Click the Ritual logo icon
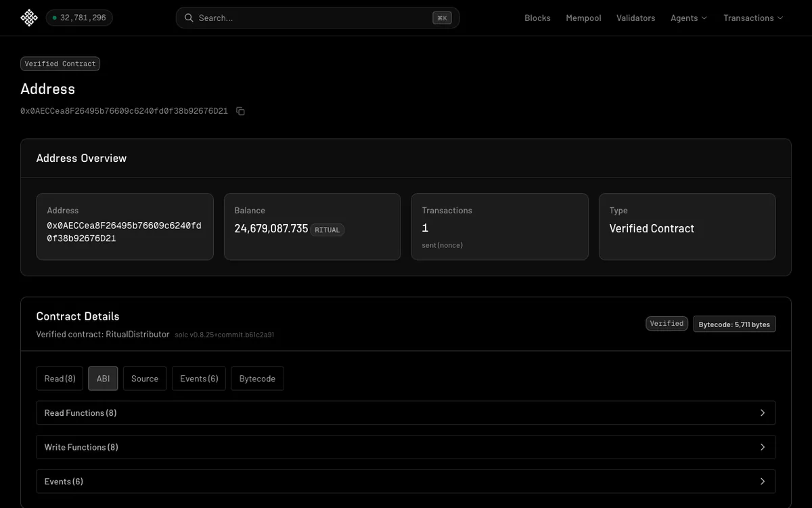 point(29,18)
